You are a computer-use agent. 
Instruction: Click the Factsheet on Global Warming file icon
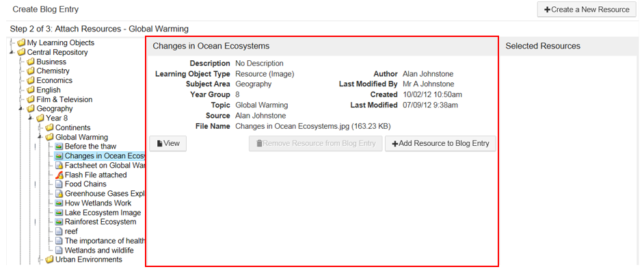coord(59,166)
